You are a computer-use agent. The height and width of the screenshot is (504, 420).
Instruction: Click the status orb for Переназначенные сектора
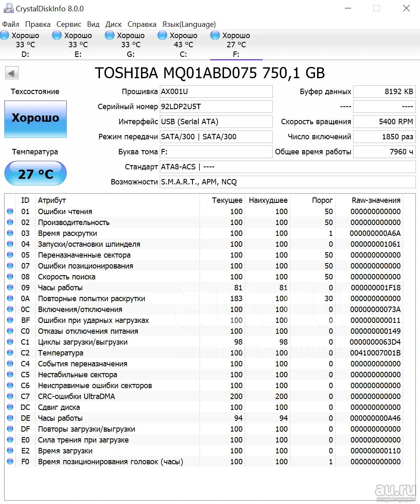(x=10, y=255)
